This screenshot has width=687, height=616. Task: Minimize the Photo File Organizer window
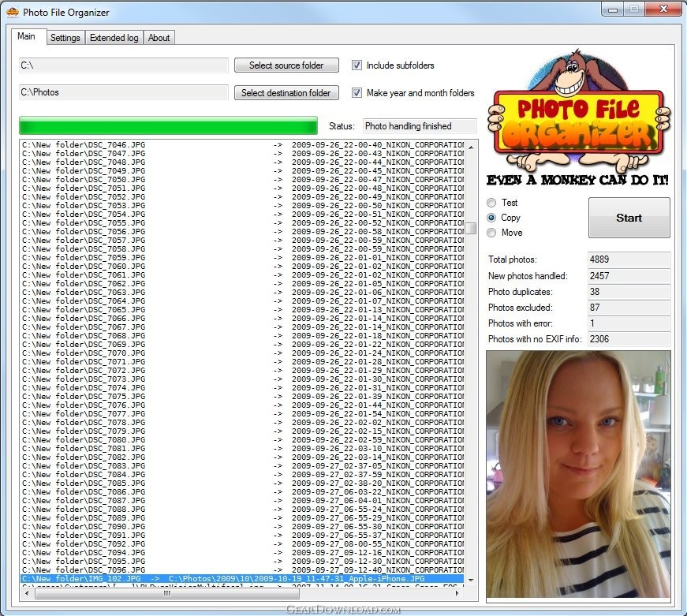tap(613, 9)
